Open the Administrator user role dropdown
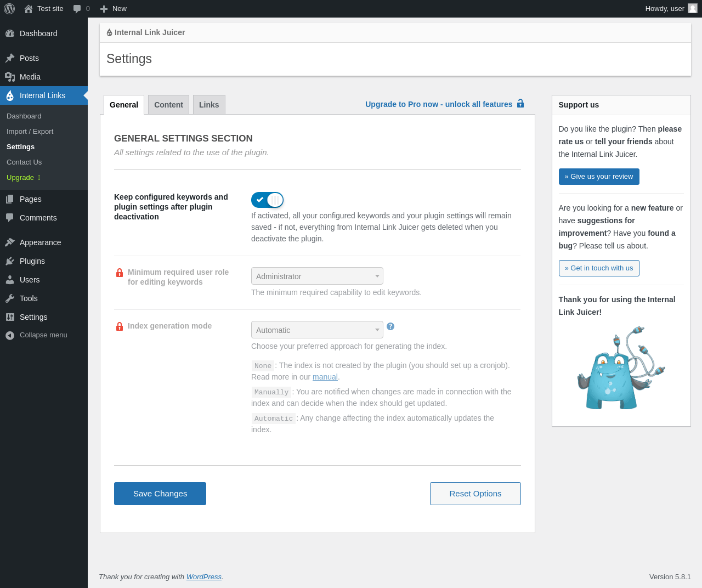 click(x=317, y=276)
